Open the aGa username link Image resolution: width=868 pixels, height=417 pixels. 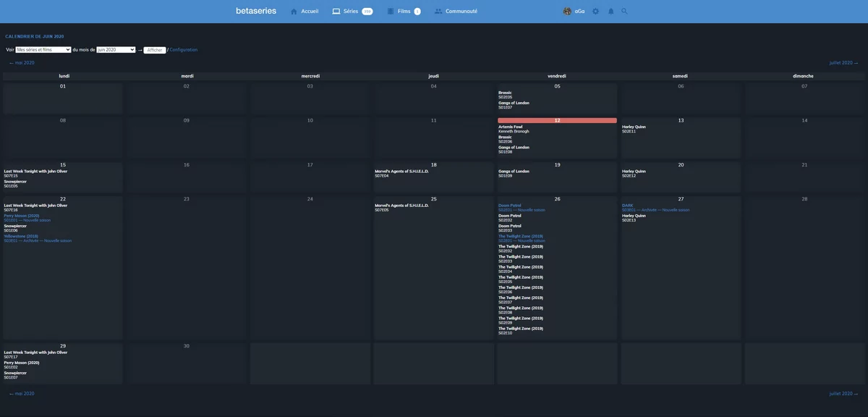pos(579,12)
